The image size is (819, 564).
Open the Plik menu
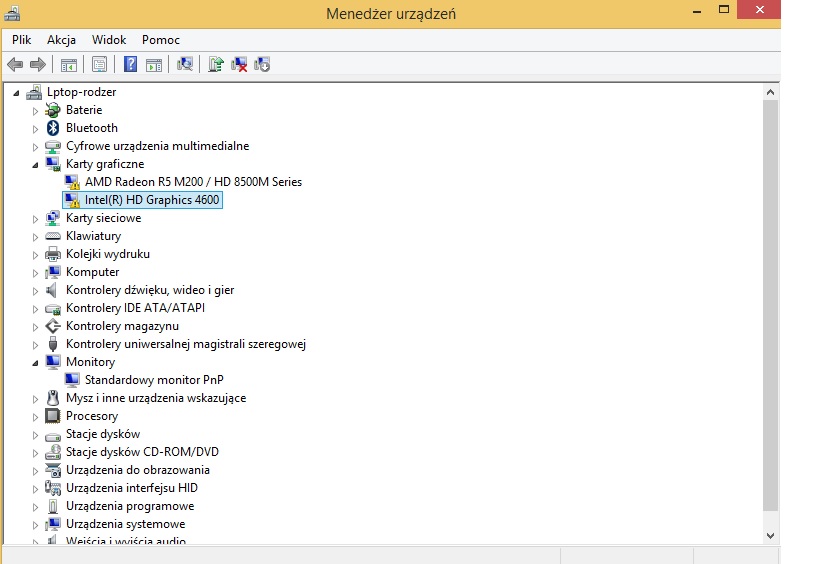[x=21, y=40]
